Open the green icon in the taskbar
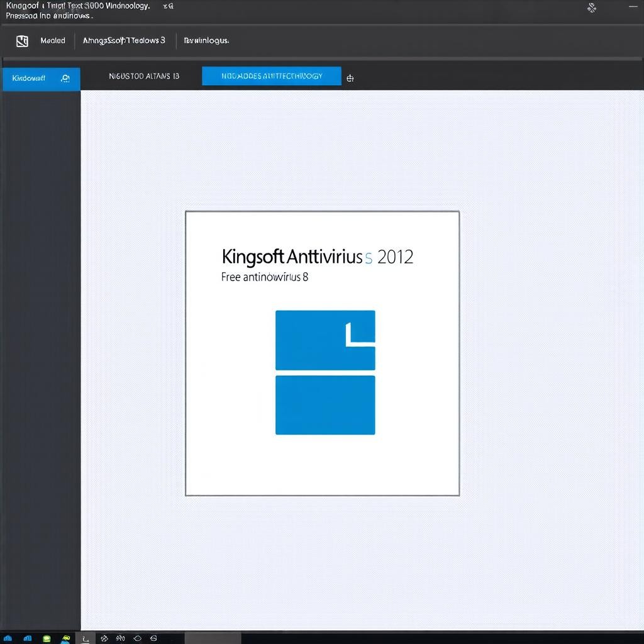 tap(47, 638)
